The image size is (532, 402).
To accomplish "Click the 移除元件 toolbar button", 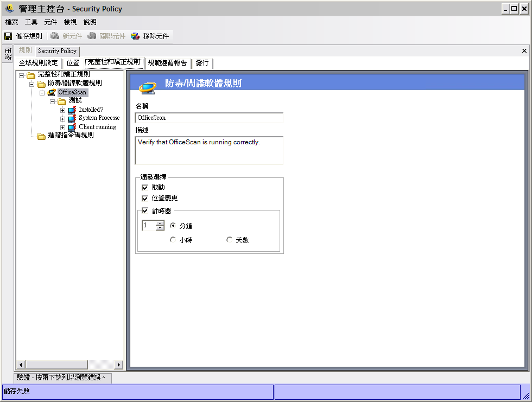I will tap(150, 36).
